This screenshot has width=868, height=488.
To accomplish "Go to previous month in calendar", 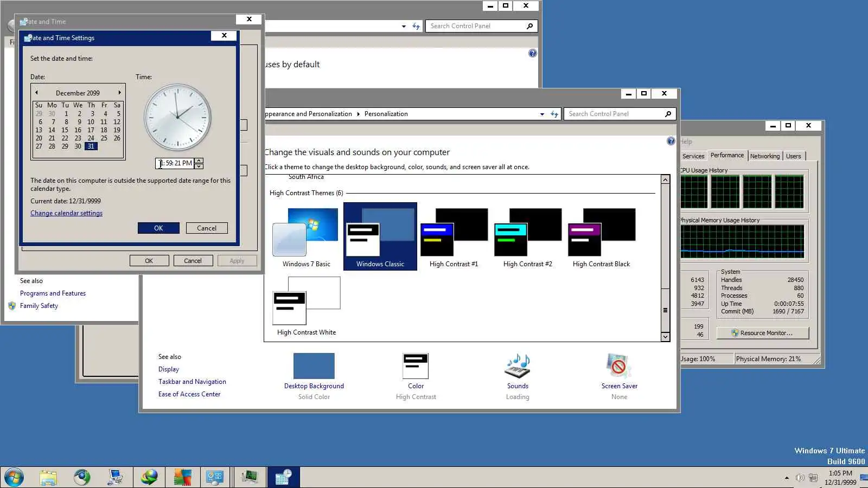I will tap(37, 93).
